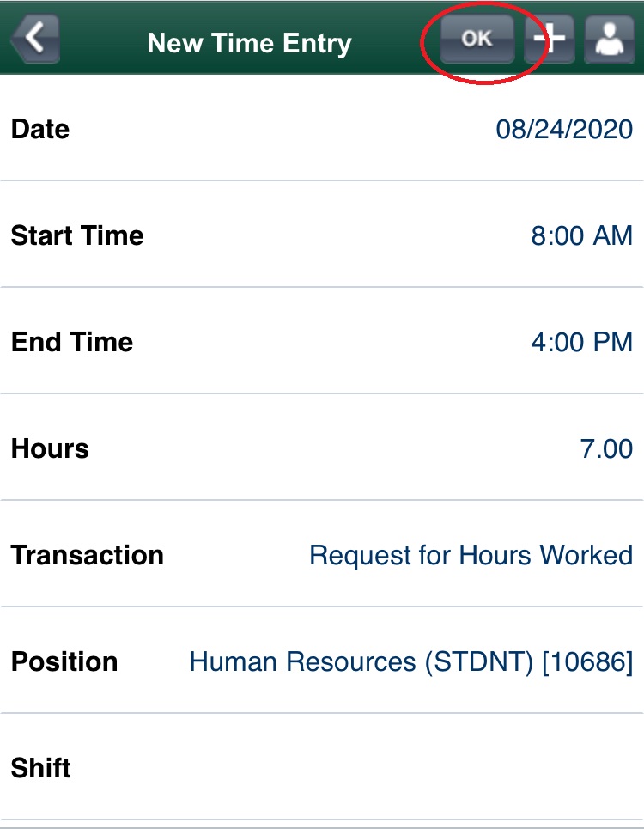644x829 pixels.
Task: Tap the plus add icon
Action: point(550,40)
